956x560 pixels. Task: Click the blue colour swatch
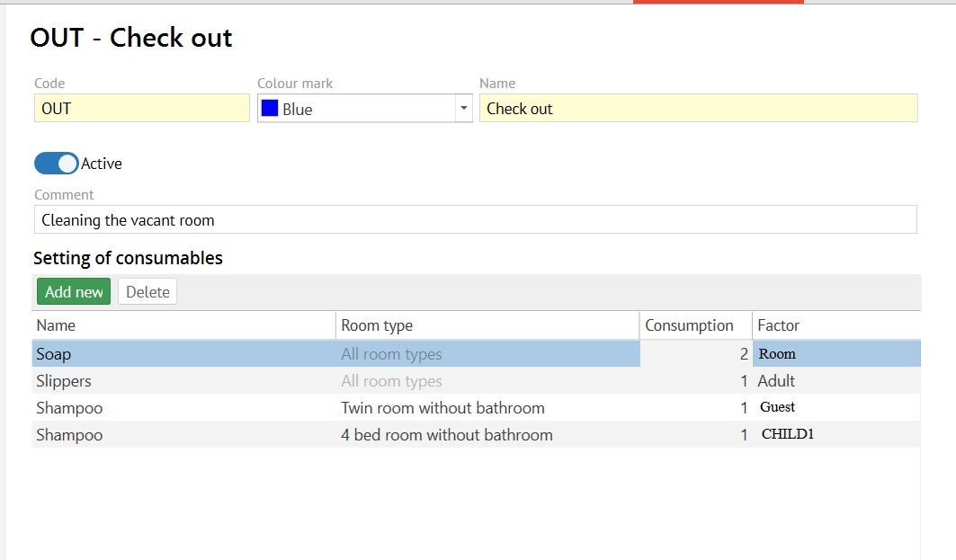269,109
